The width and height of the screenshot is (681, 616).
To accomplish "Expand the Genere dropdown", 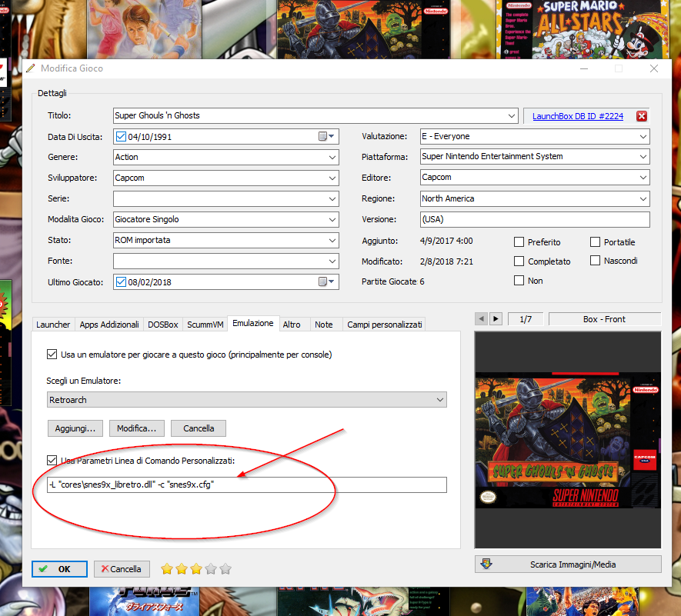I will [x=332, y=157].
